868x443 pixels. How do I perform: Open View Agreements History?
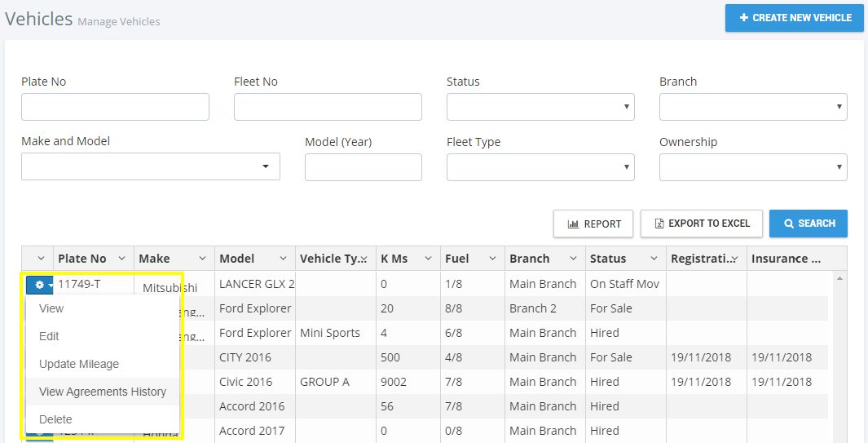tap(103, 392)
